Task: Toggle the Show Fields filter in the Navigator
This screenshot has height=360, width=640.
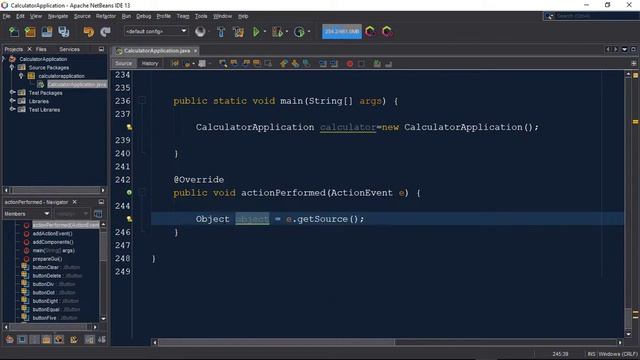Action: (22, 340)
